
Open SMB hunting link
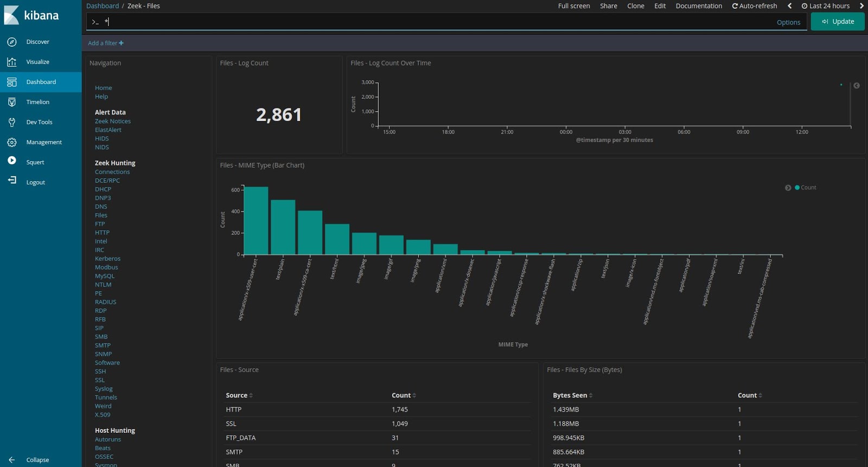(x=101, y=337)
